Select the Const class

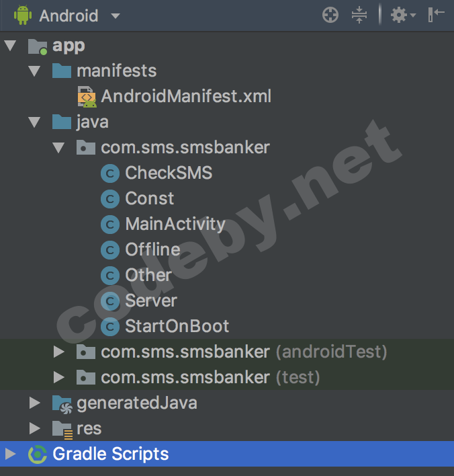pos(150,198)
